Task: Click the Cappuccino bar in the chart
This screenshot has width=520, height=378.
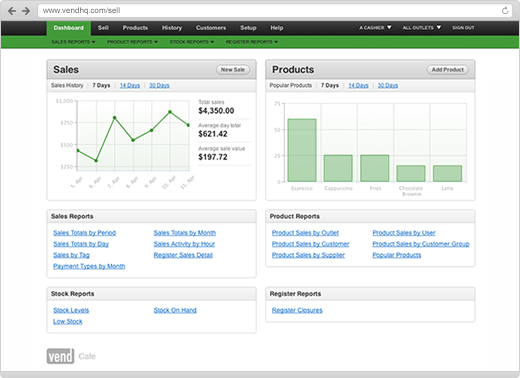Action: click(x=338, y=168)
